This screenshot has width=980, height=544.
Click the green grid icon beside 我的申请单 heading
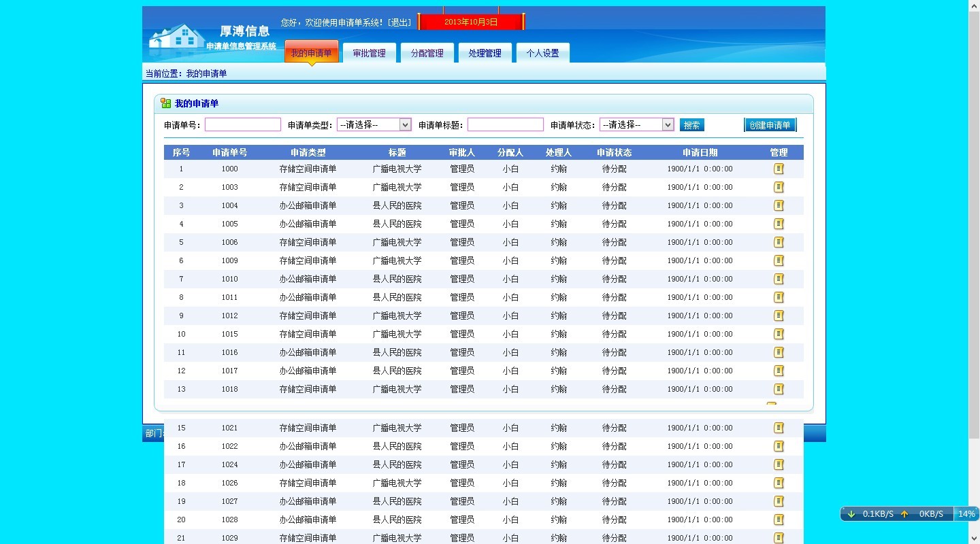[165, 103]
